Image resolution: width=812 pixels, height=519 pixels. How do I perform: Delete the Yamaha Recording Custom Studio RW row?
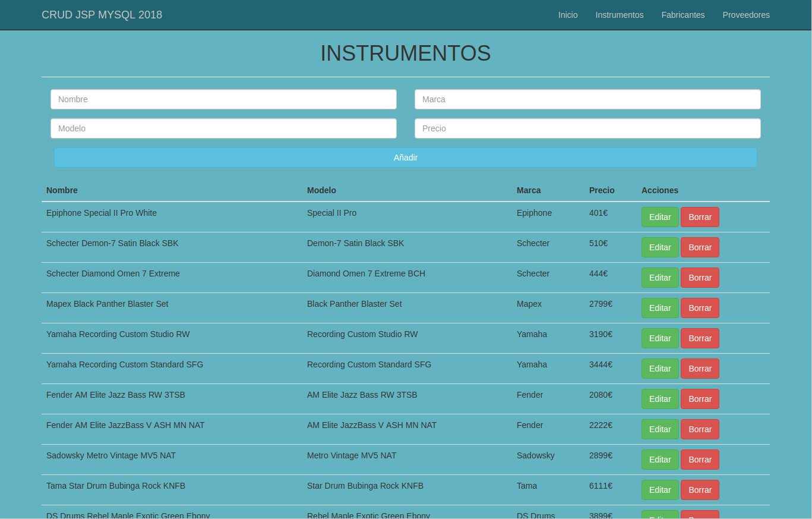coord(700,338)
